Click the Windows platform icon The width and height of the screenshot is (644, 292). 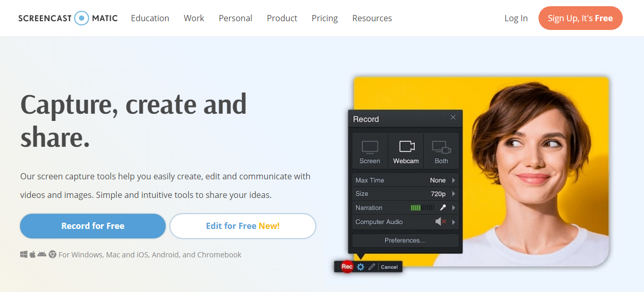point(24,254)
